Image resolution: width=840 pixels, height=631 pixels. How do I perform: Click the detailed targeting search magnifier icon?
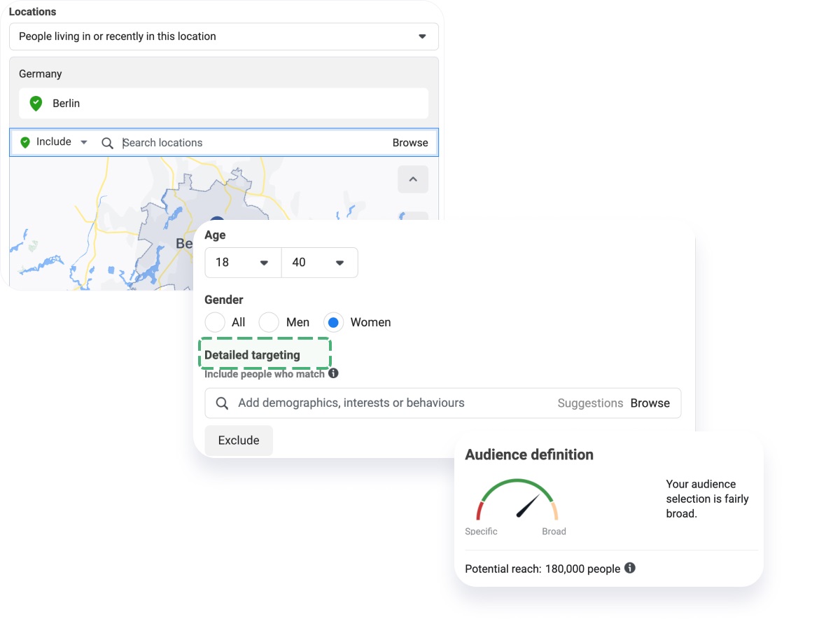click(x=222, y=403)
